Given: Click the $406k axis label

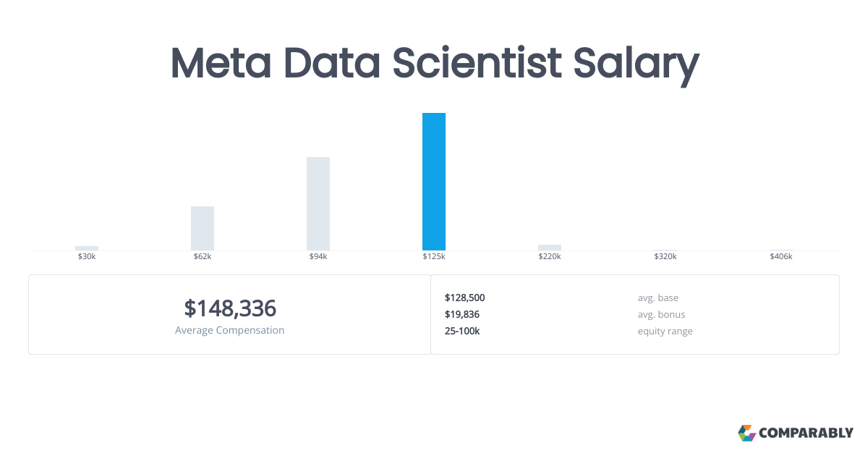Looking at the screenshot, I should pos(781,257).
